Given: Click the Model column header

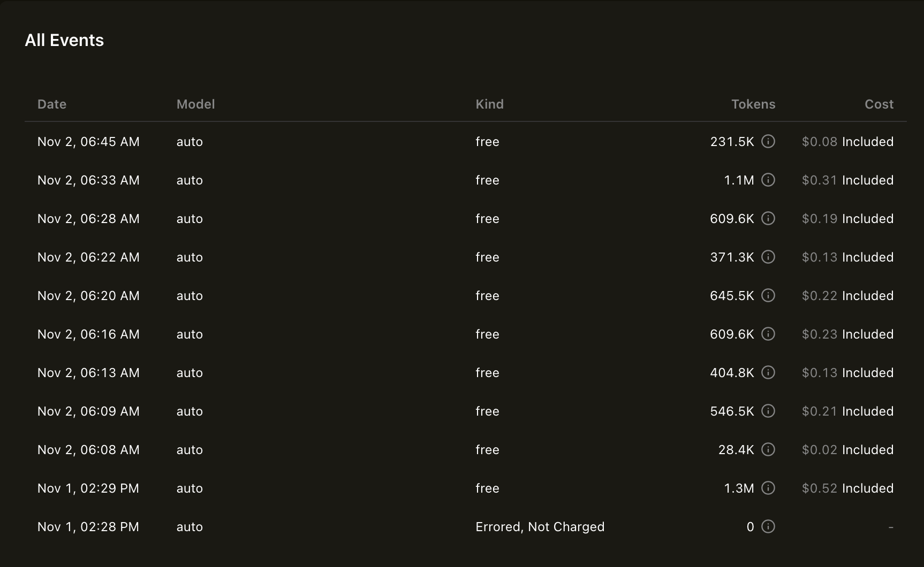Looking at the screenshot, I should 195,104.
